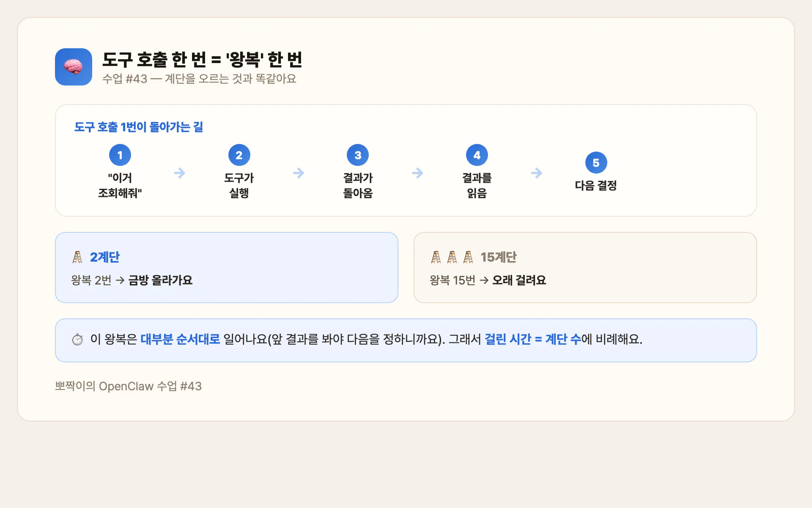Click the brain icon beside the title
This screenshot has height=508, width=812.
pyautogui.click(x=74, y=67)
